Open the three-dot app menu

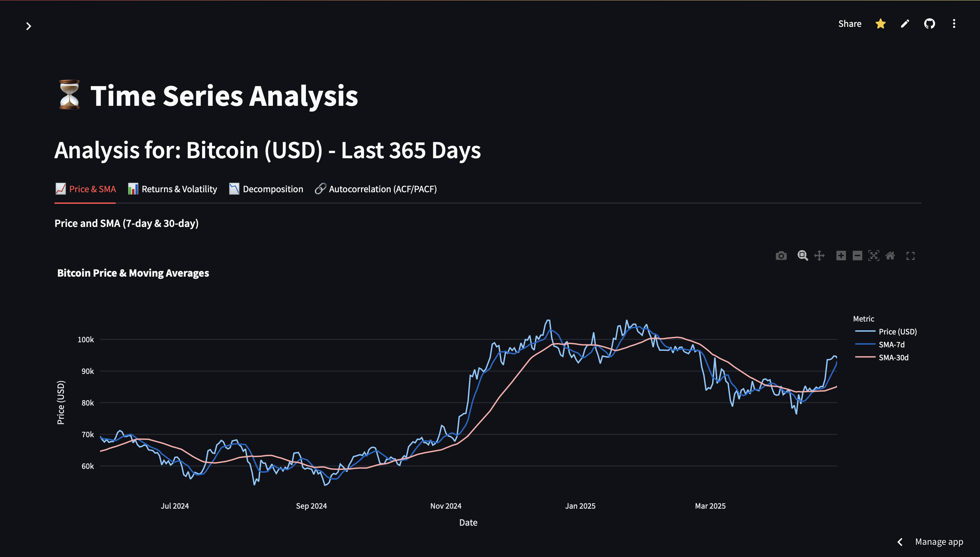click(953, 24)
